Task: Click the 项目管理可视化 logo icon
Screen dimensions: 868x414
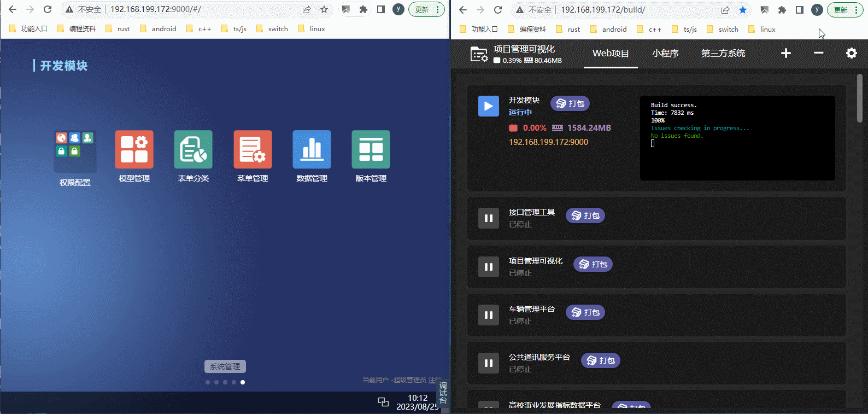Action: coord(479,54)
